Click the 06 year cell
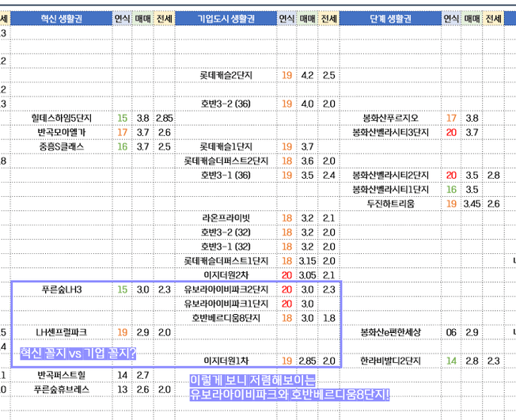Viewport: 516px width, 420px height. pos(451,332)
